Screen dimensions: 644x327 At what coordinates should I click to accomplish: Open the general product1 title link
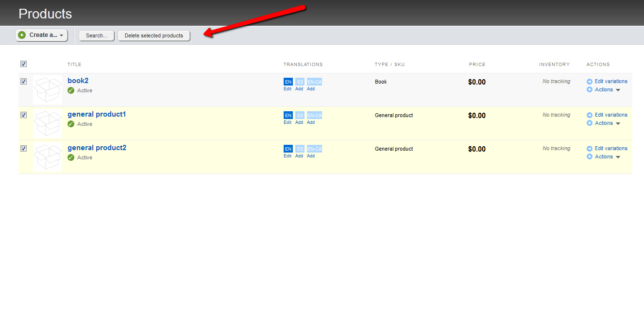(x=97, y=114)
